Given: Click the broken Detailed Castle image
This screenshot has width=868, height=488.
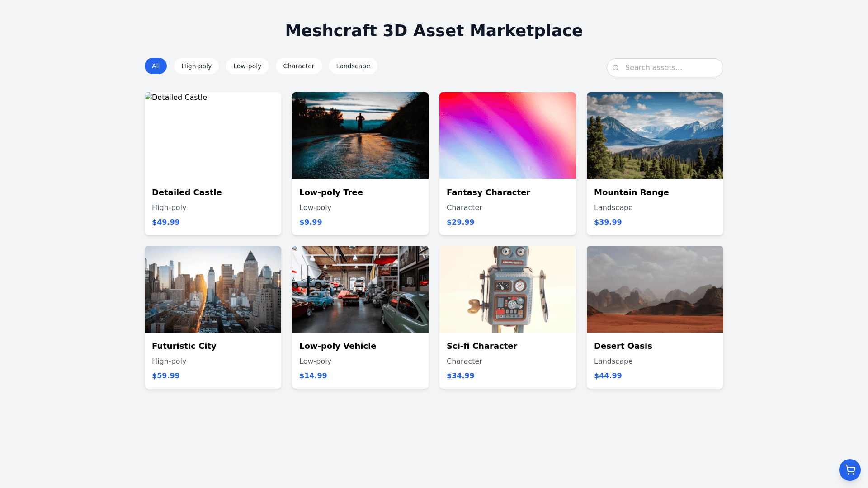Looking at the screenshot, I should 213,136.
